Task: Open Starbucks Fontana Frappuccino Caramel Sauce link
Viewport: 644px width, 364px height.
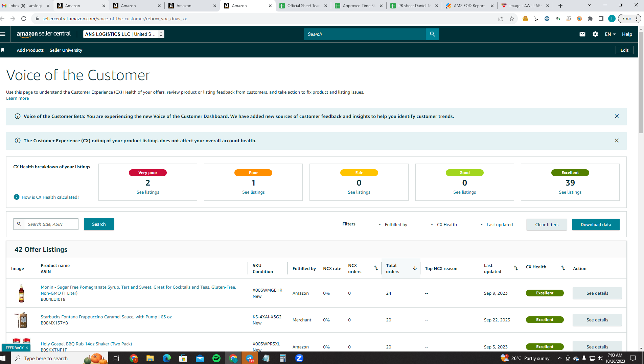Action: (106, 317)
